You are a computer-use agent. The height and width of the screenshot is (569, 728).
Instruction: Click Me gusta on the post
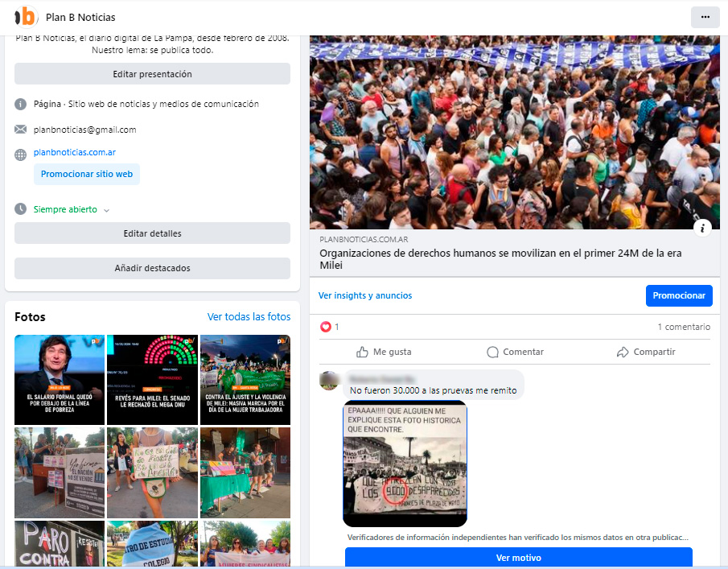click(384, 352)
